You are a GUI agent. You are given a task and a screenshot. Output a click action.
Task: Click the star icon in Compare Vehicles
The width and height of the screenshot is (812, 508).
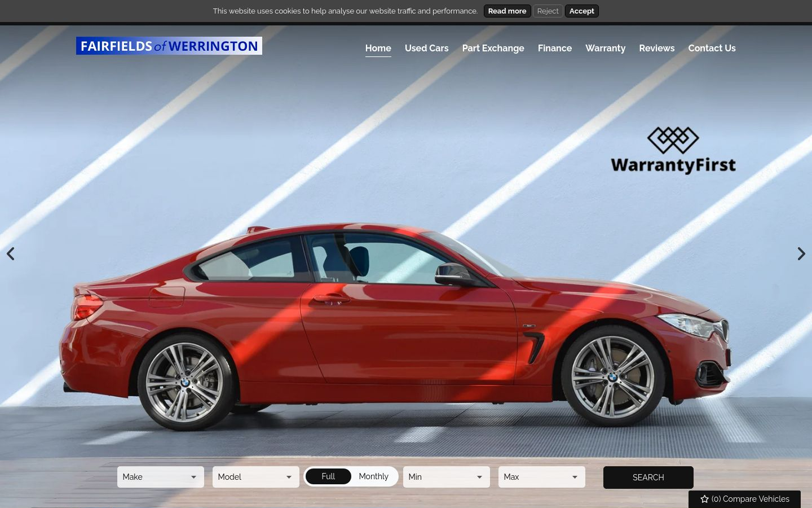coord(704,499)
